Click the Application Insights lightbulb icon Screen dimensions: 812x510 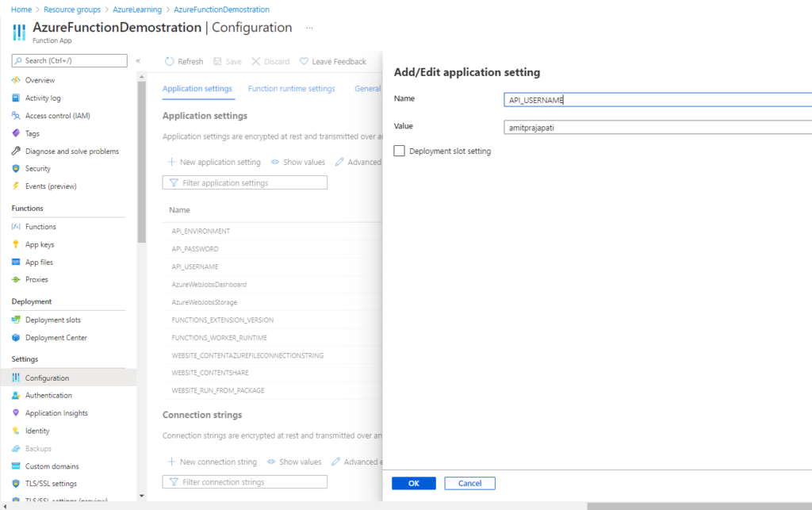(16, 412)
